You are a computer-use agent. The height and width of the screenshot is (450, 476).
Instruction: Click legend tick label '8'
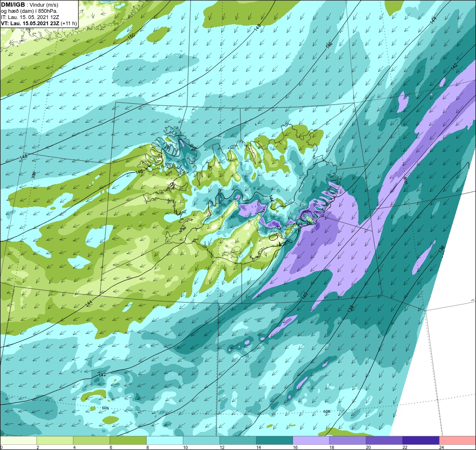point(148,447)
